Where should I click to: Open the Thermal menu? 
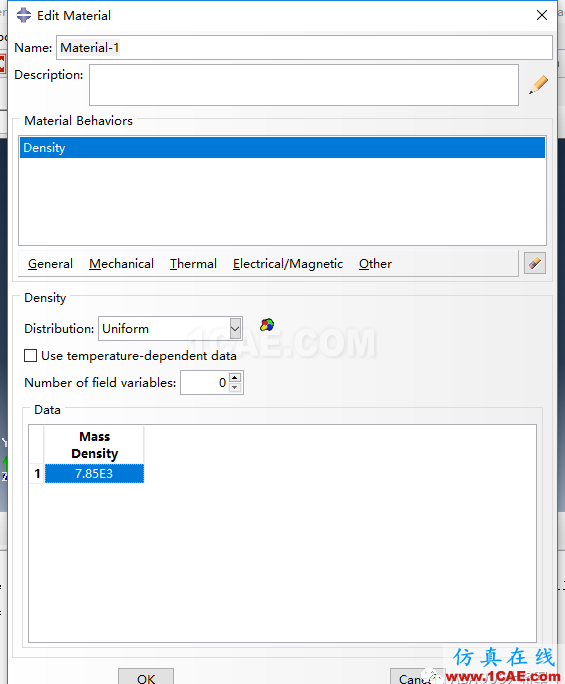click(x=193, y=264)
